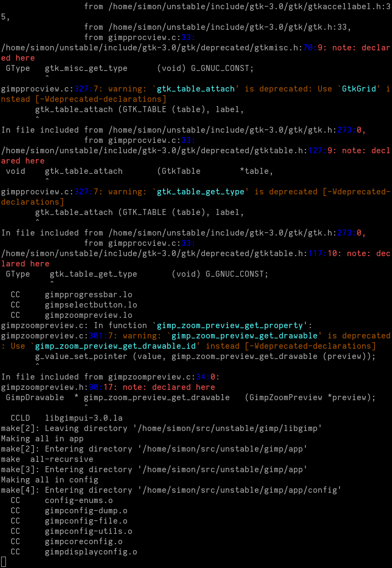Click 'make[4]: Entering directory' app/config line
This screenshot has width=392, height=568.
coord(171,490)
